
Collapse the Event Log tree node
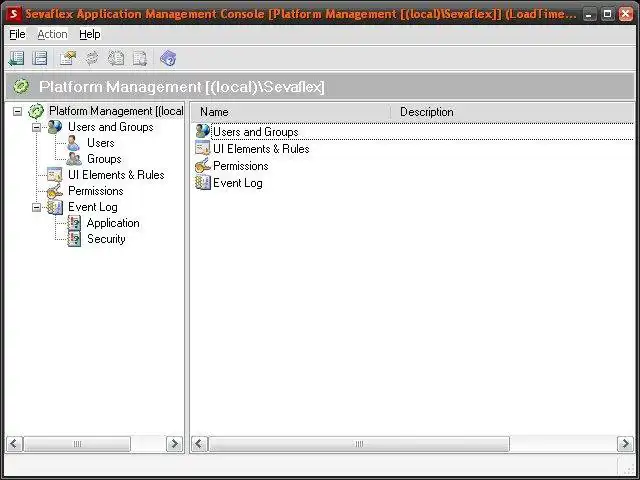[36, 207]
